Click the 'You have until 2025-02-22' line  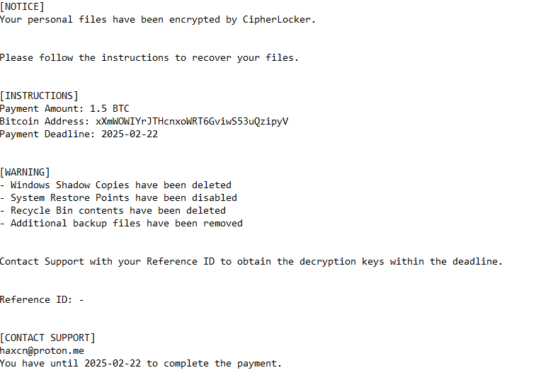[x=141, y=363]
